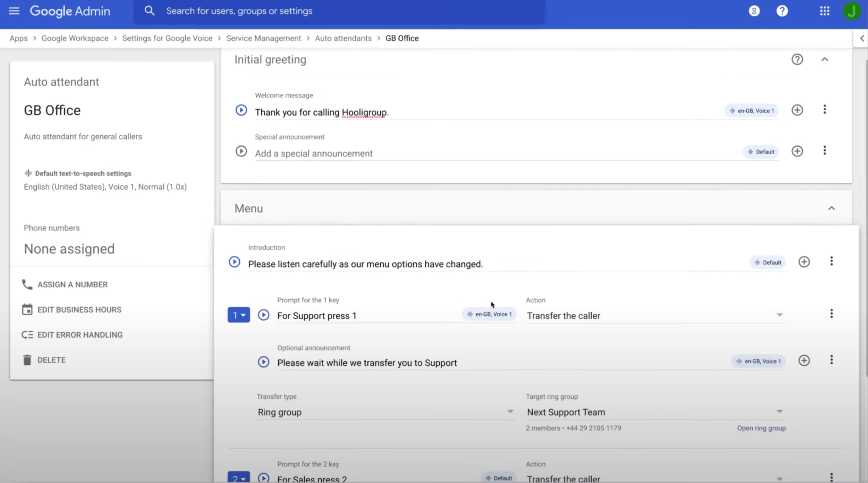Click the play button for special announcement
868x483 pixels.
click(x=241, y=150)
